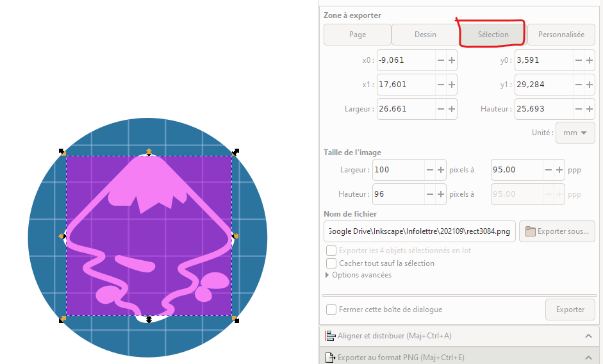Decrease export zone Hauteur with minus
The height and width of the screenshot is (364, 603).
tap(579, 109)
